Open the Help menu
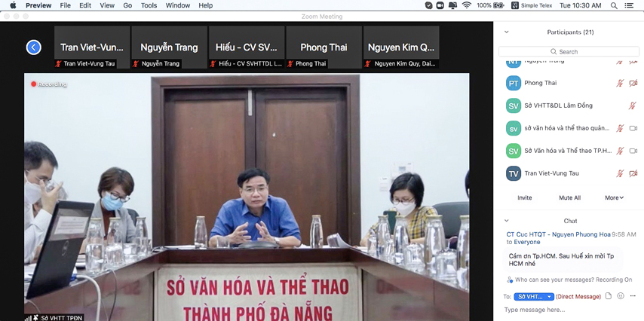This screenshot has width=644, height=321. pos(205,5)
